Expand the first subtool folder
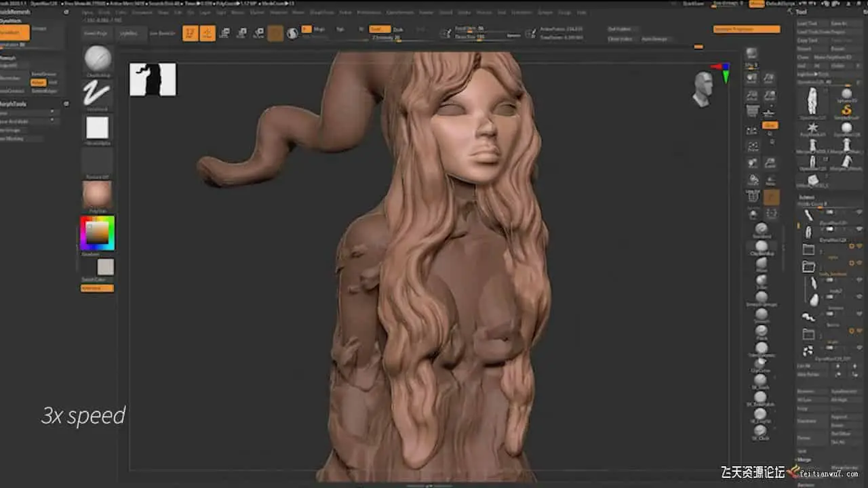This screenshot has width=868, height=488. click(808, 249)
